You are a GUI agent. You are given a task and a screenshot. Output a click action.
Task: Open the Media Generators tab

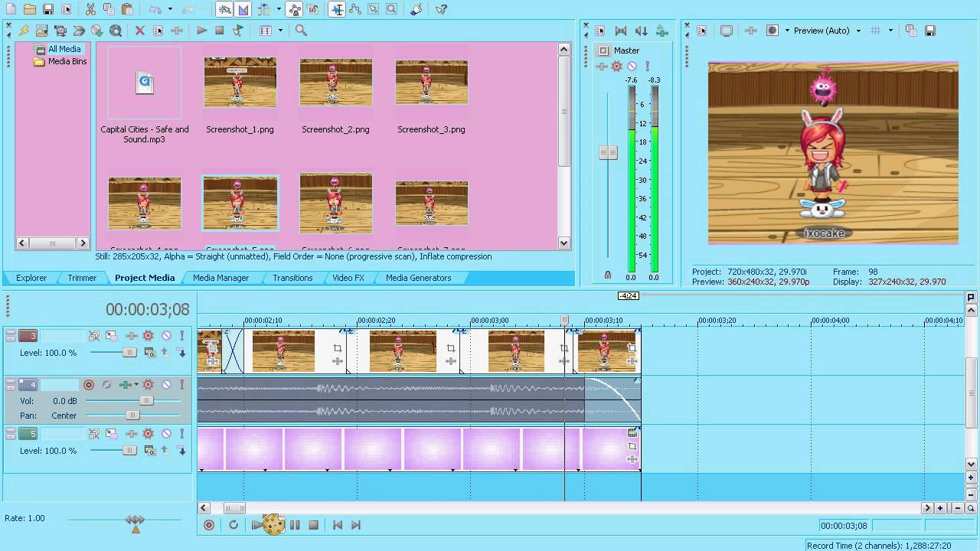tap(418, 278)
